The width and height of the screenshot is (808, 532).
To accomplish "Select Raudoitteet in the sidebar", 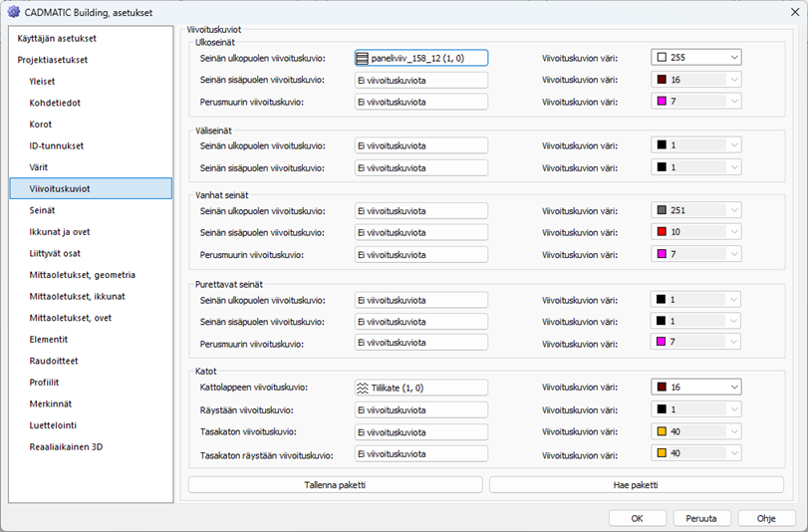I will [x=54, y=361].
